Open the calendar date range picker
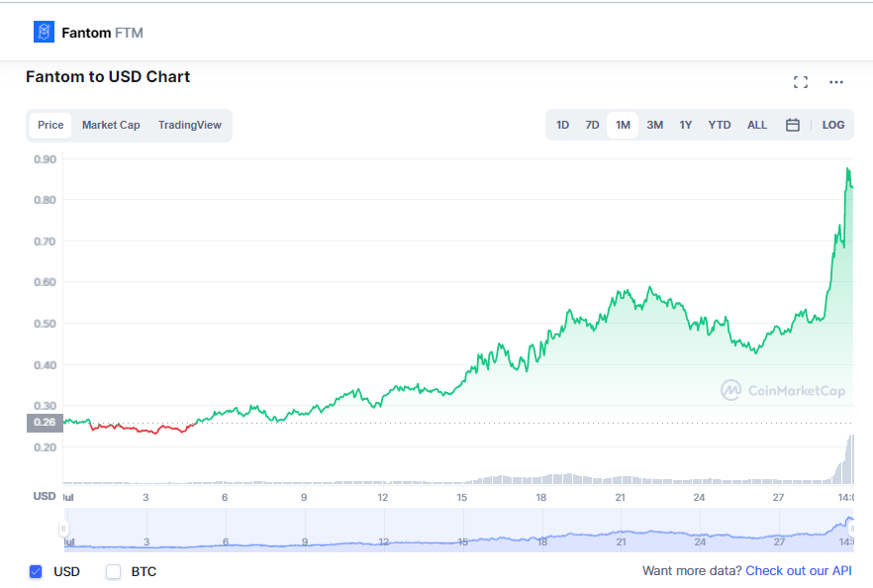The width and height of the screenshot is (873, 588). pyautogui.click(x=793, y=125)
